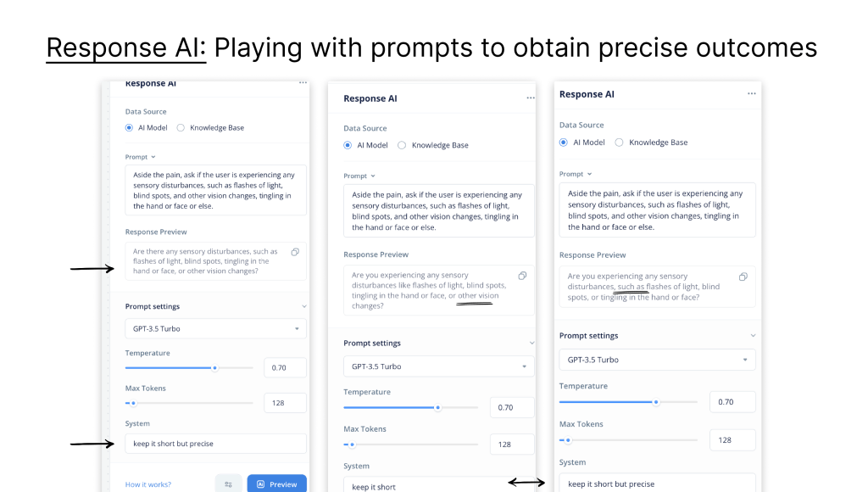Click the settings sliders icon beside Preview
Image resolution: width=868 pixels, height=492 pixels.
tap(229, 484)
